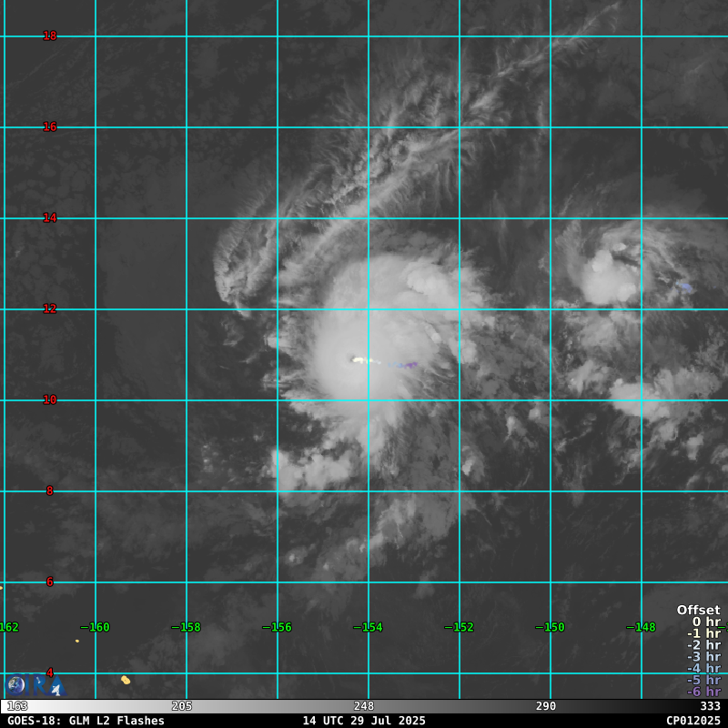Image resolution: width=728 pixels, height=728 pixels.
Task: Click the longitude -148 label
Action: tap(642, 627)
